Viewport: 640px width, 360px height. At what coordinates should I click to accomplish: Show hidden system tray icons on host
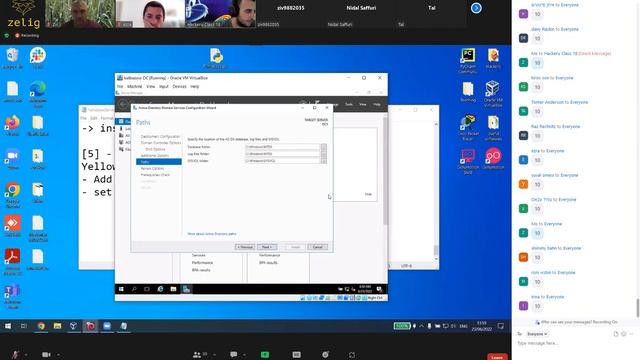[x=421, y=326]
